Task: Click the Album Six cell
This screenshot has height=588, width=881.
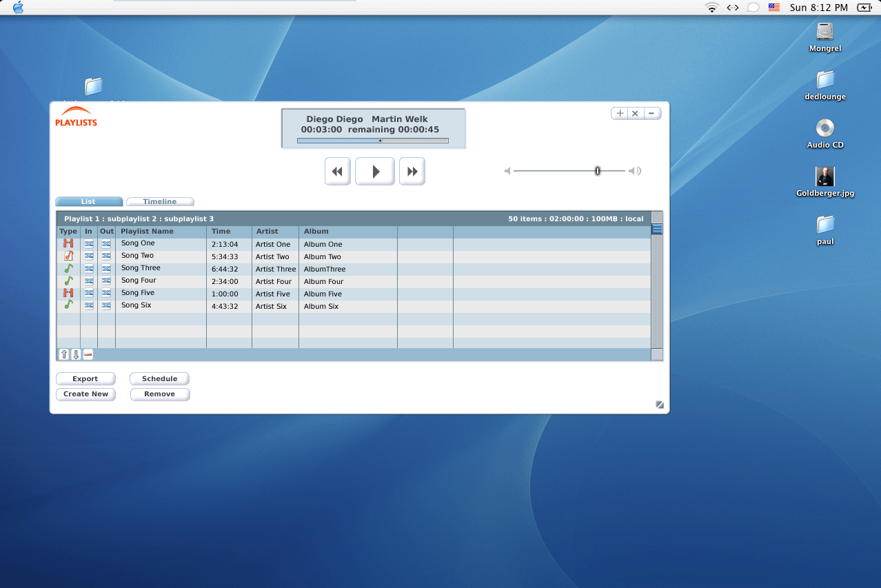Action: (321, 307)
